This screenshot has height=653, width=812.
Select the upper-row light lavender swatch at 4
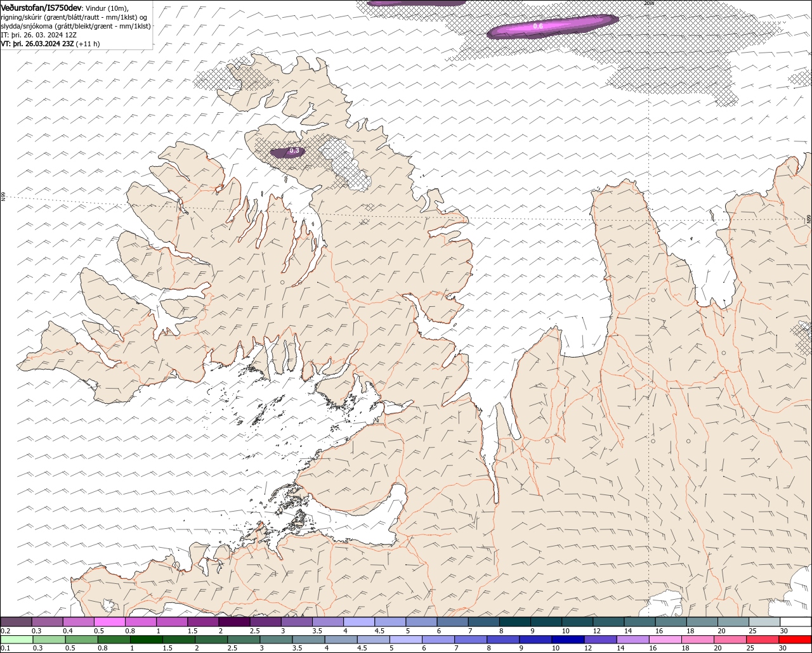pyautogui.click(x=359, y=622)
